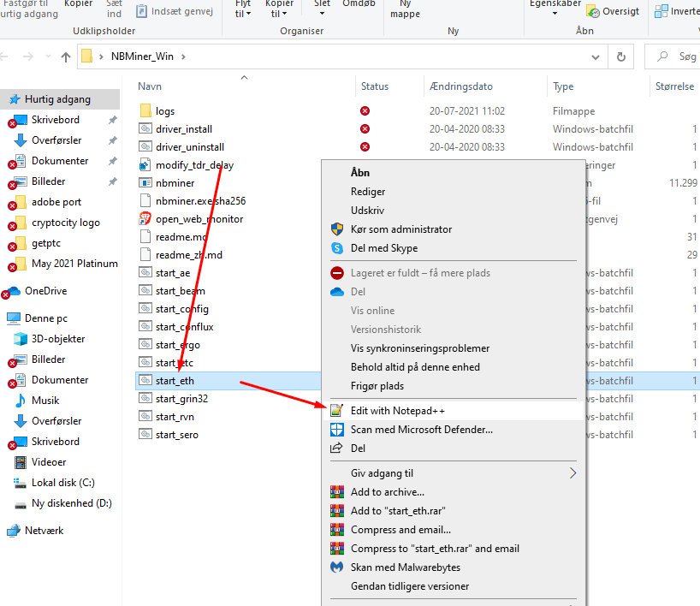This screenshot has height=606, width=700.
Task: Click the open_web_monitor Brave shortcut icon
Action: coord(145,219)
